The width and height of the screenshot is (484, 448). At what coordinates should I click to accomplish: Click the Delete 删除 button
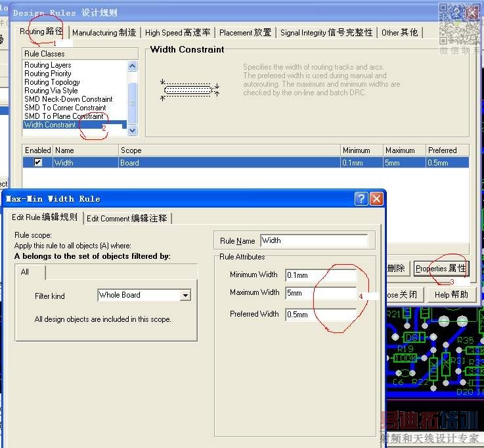pyautogui.click(x=397, y=268)
